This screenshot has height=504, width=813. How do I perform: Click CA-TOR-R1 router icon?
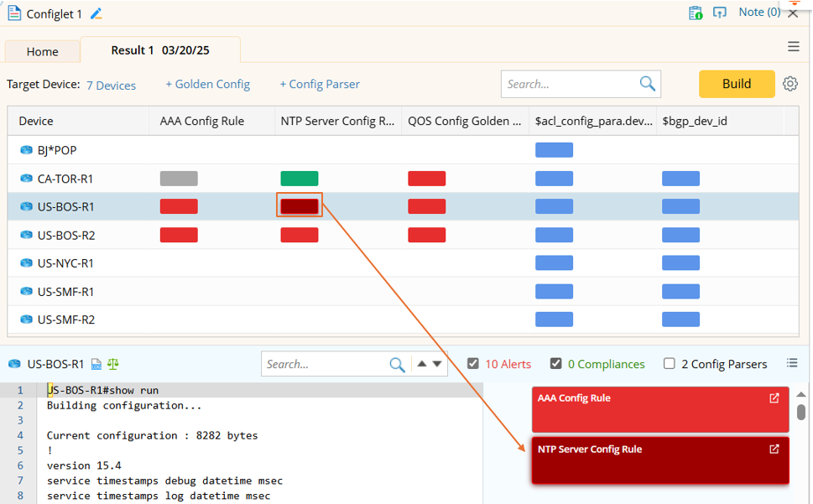pos(26,179)
